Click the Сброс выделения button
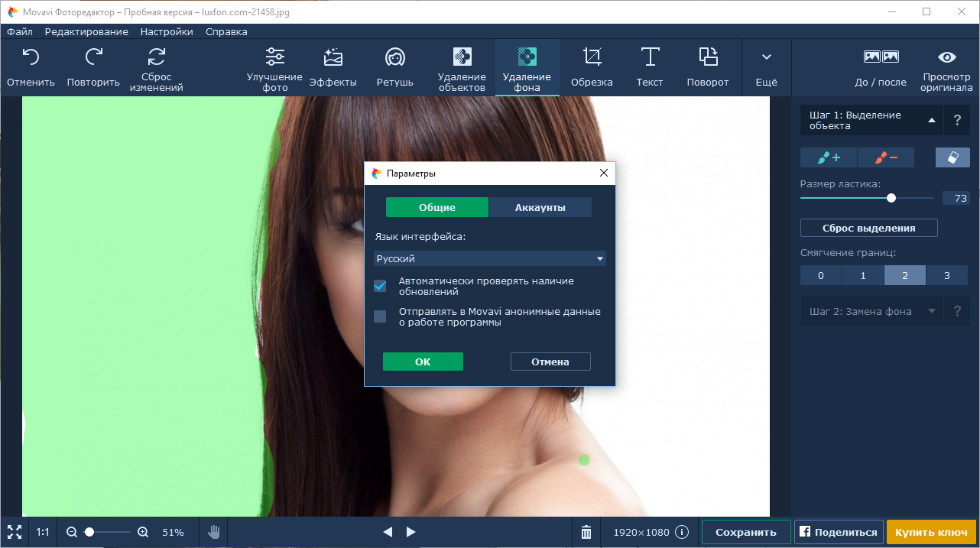 (x=868, y=228)
